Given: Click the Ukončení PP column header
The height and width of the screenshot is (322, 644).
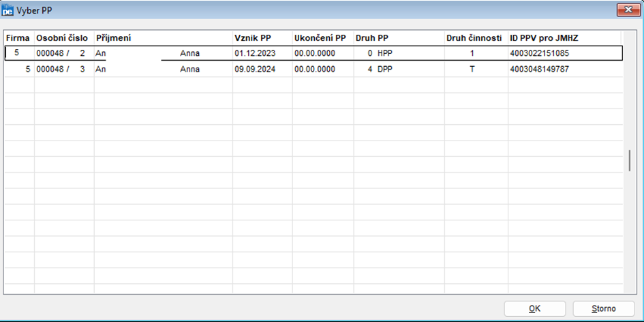Looking at the screenshot, I should [320, 38].
